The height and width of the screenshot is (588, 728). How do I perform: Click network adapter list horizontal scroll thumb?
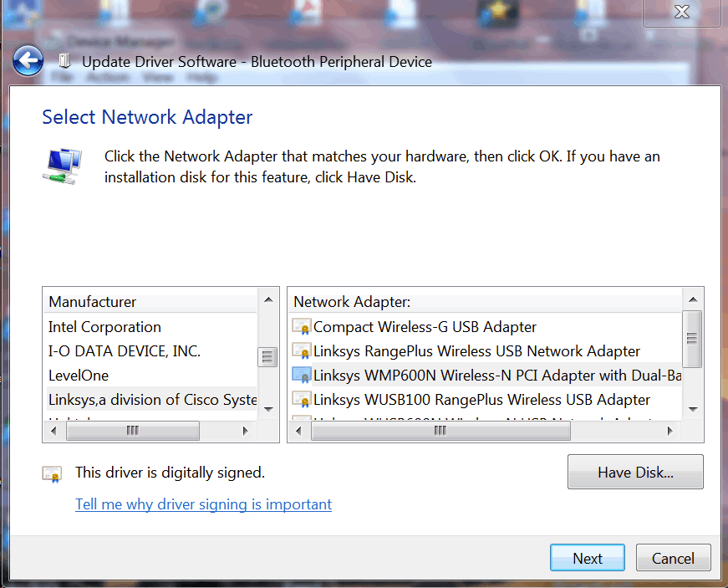pyautogui.click(x=440, y=431)
